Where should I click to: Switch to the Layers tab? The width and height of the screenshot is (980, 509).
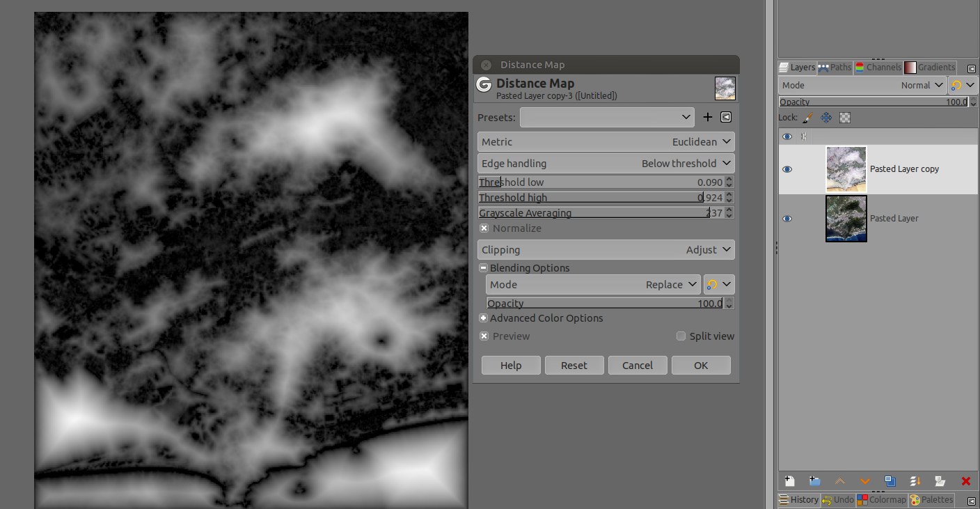[x=797, y=68]
